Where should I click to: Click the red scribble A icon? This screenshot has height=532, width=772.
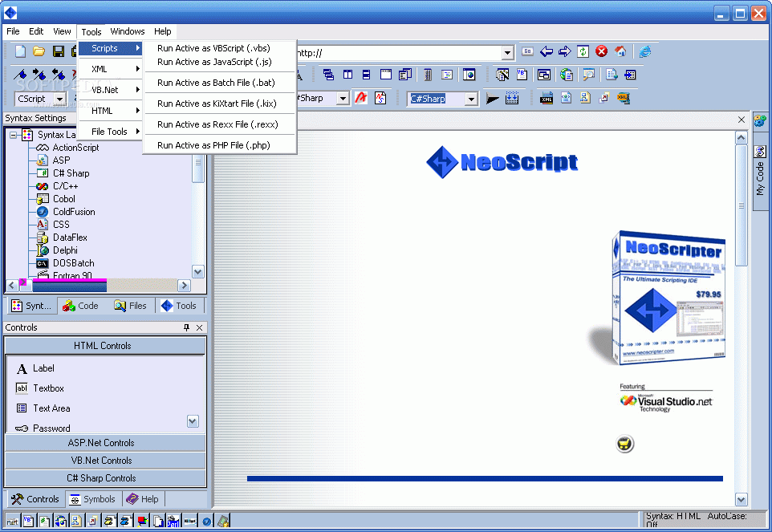[x=361, y=98]
